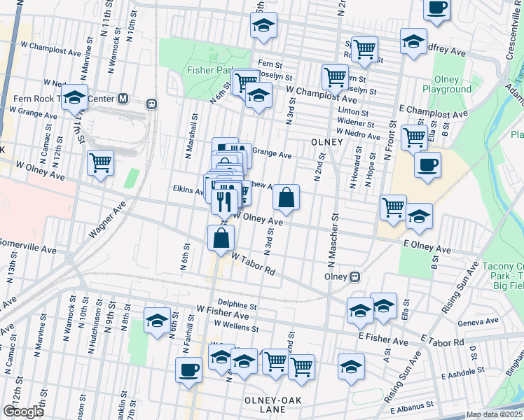Open the coffee cup marker near N Fairhill St
This screenshot has width=524, height=420.
(x=188, y=370)
